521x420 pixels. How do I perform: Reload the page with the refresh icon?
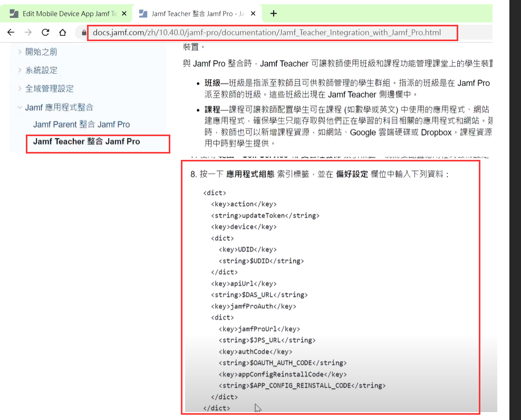tap(45, 32)
